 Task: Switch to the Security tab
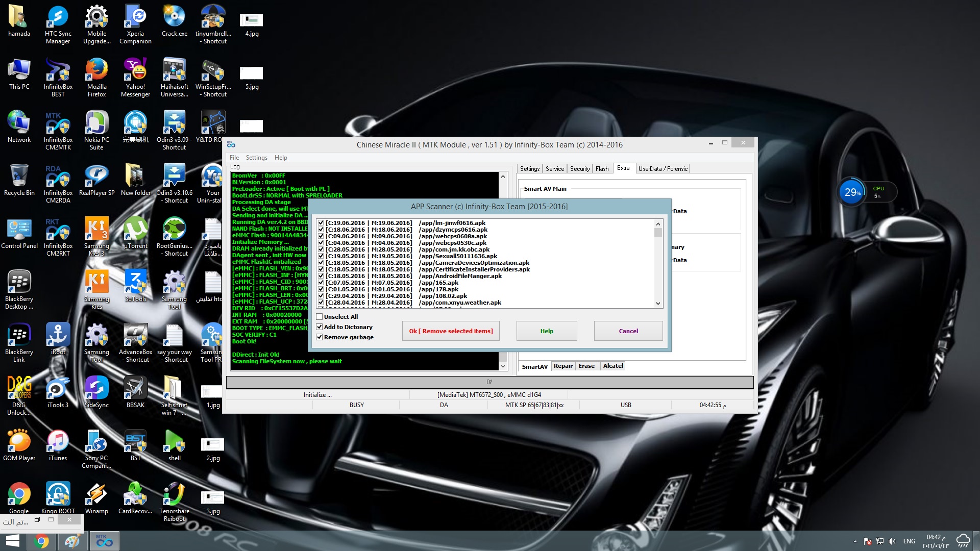coord(580,169)
